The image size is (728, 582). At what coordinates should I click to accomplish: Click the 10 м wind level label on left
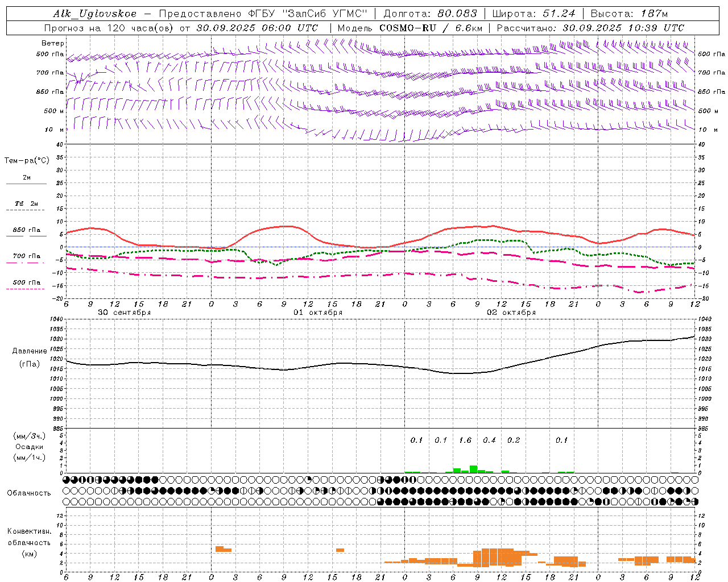(x=55, y=130)
